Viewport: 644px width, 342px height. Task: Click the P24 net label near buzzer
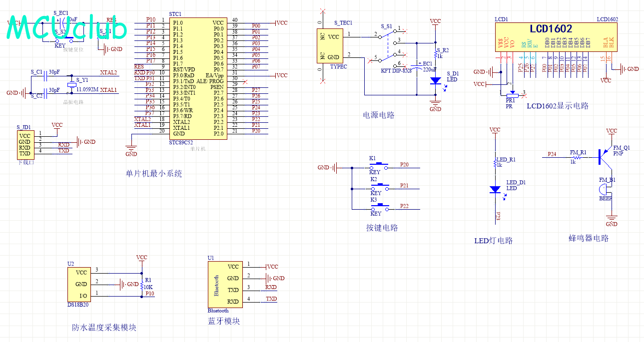pos(552,154)
